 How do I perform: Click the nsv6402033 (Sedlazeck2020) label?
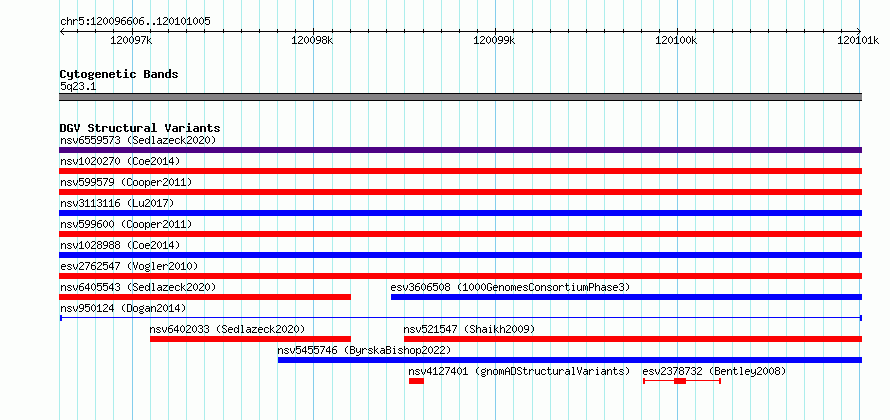pyautogui.click(x=228, y=329)
